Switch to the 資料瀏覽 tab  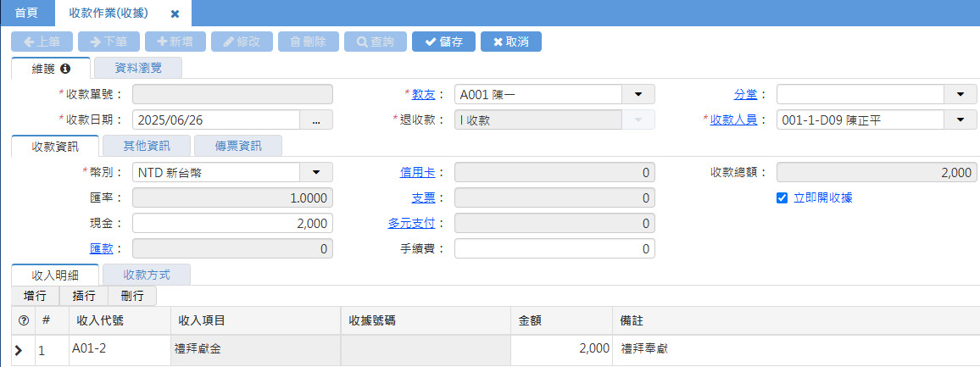pos(137,69)
